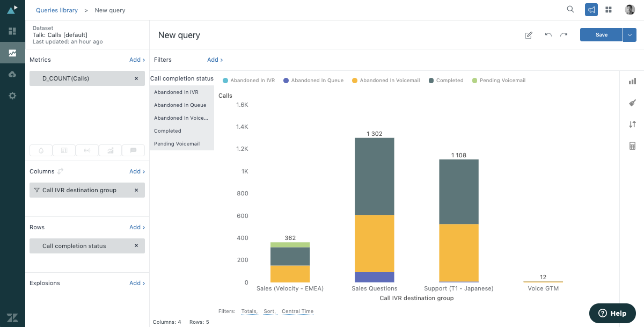Open the search magnifier icon
The width and height of the screenshot is (644, 327).
pyautogui.click(x=570, y=10)
